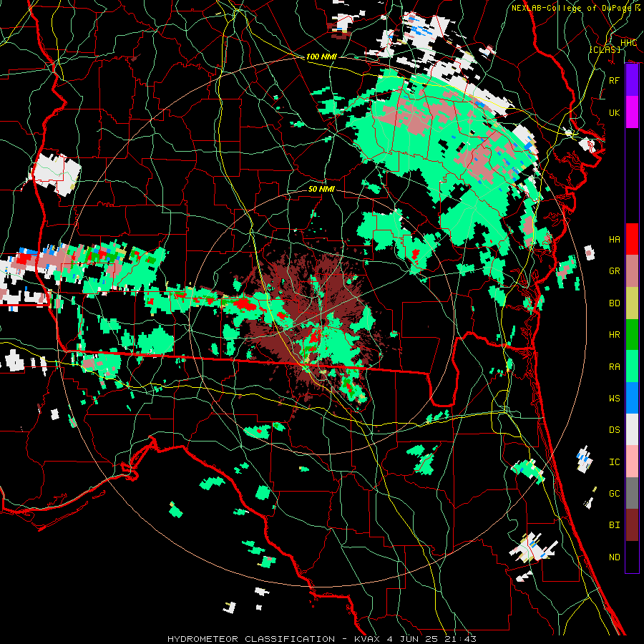644x644 pixels.
Task: Click the UK legend label
Action: click(x=614, y=112)
